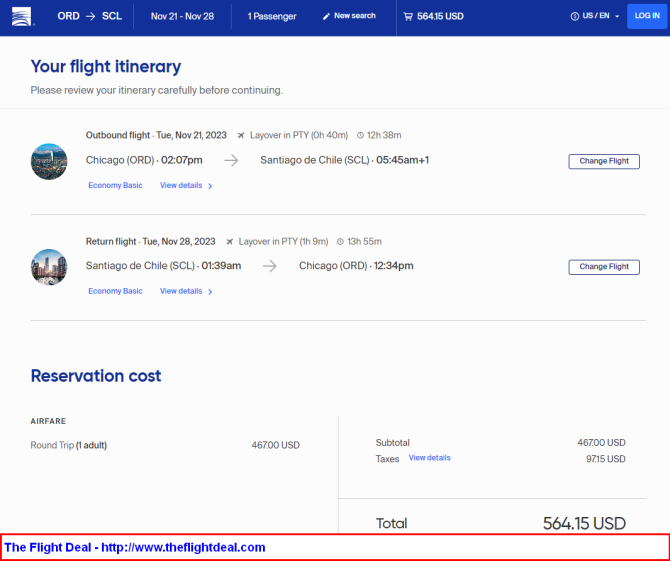Click the Santiago city thumbnail image
Screen dimensions: 670x561
(x=49, y=162)
